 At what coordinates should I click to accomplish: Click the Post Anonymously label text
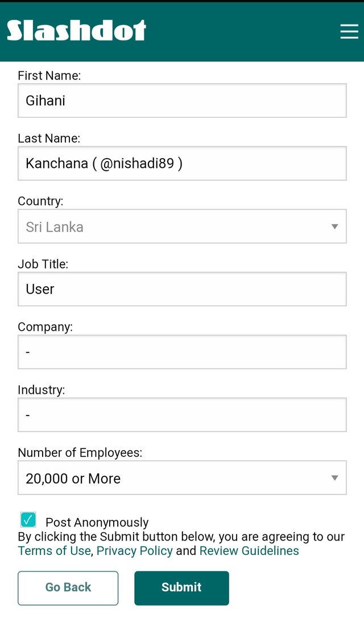point(97,522)
